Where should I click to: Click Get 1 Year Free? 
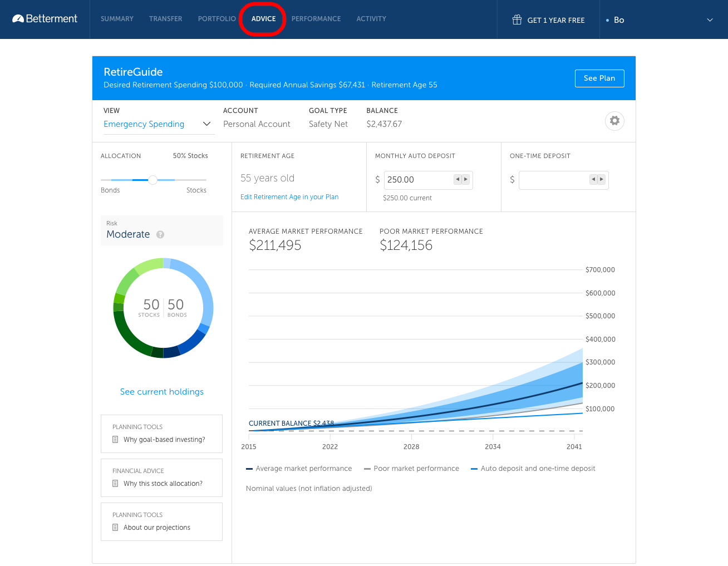(x=555, y=20)
